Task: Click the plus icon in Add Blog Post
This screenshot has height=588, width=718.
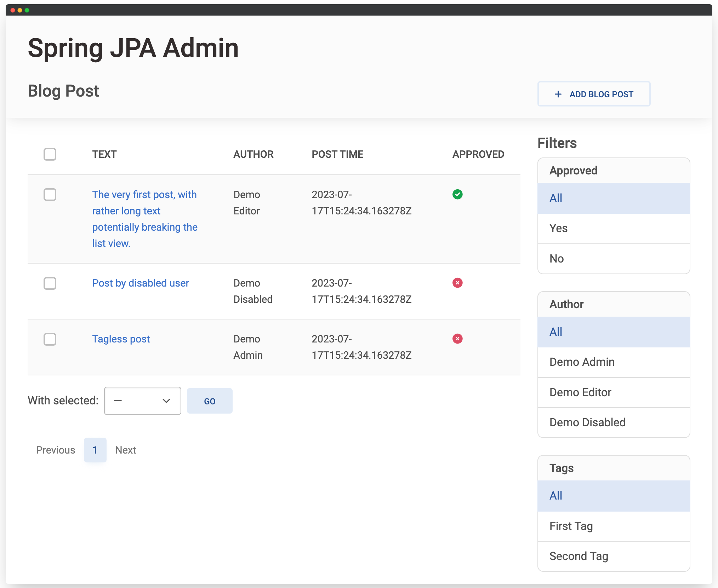Action: pos(558,94)
